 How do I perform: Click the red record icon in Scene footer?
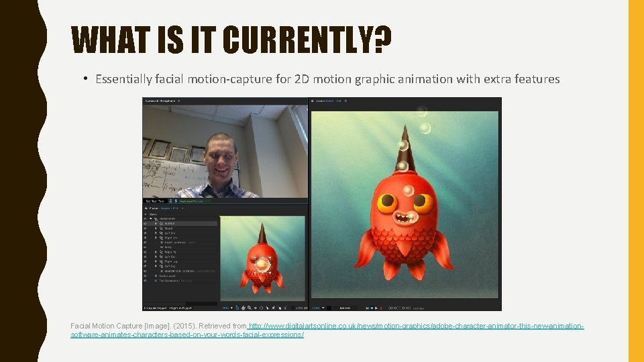(x=381, y=308)
